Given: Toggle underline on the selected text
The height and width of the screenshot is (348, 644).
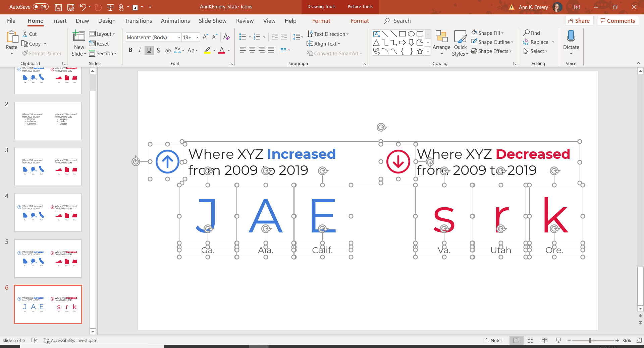Looking at the screenshot, I should click(149, 50).
